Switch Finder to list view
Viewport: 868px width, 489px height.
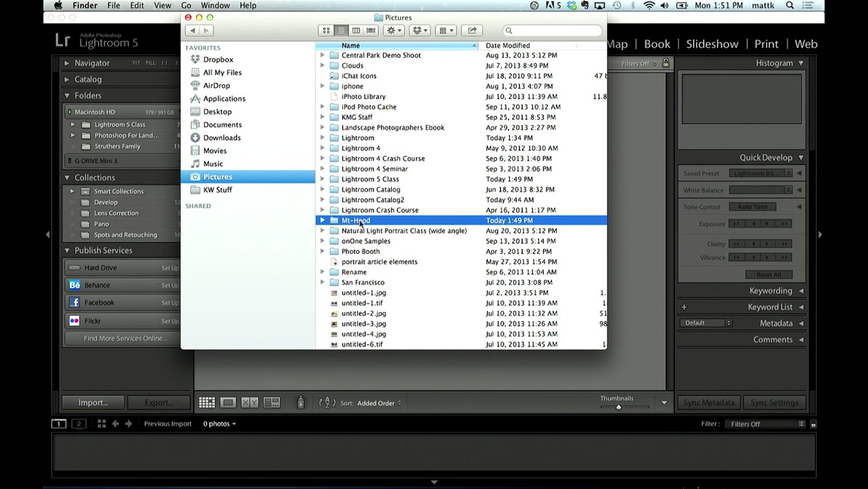341,30
